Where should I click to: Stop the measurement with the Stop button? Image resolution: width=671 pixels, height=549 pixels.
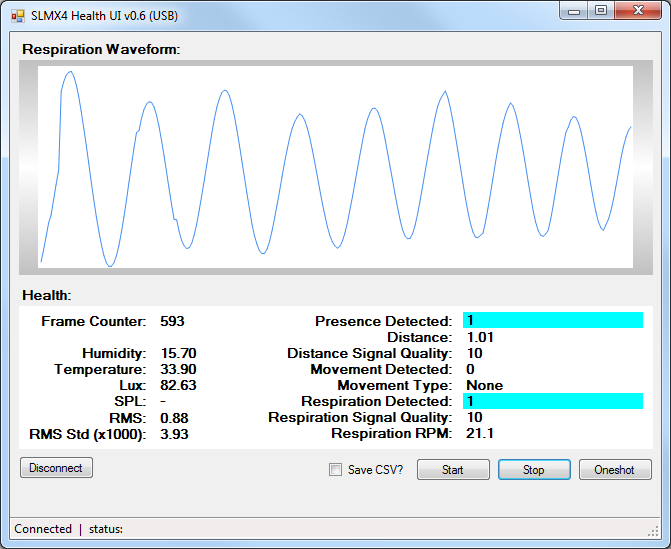click(x=534, y=470)
